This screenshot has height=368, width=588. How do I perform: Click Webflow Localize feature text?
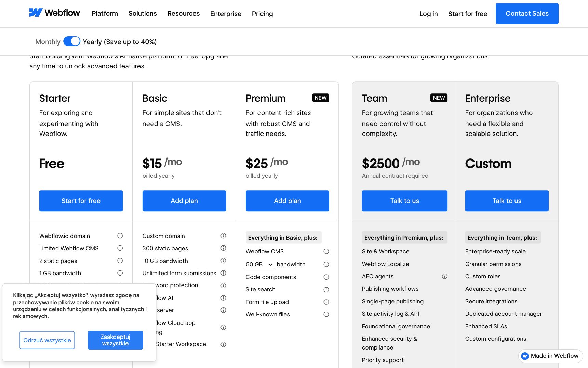(x=386, y=264)
